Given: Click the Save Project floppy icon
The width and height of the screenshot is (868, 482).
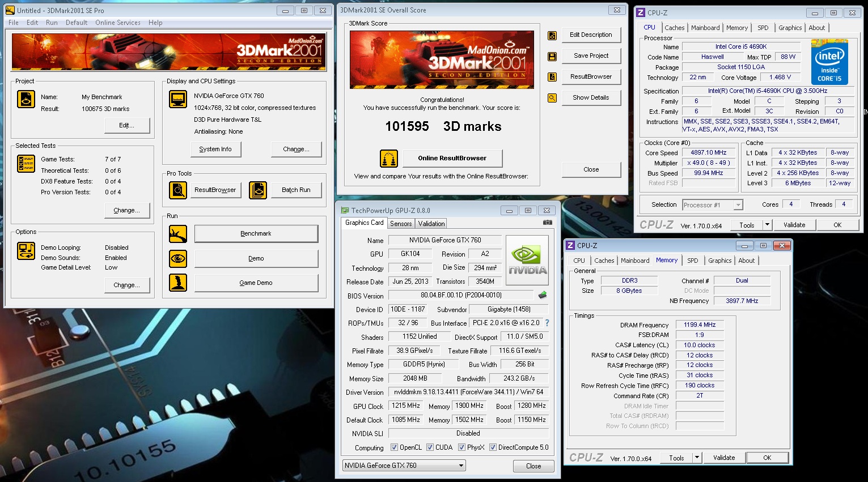Looking at the screenshot, I should point(552,57).
